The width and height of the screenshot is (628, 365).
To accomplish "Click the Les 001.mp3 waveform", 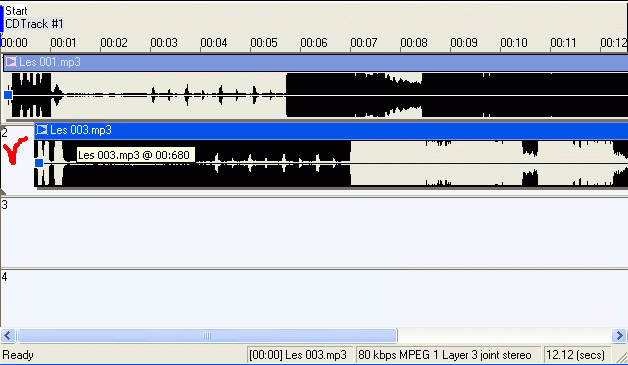I will click(316, 95).
